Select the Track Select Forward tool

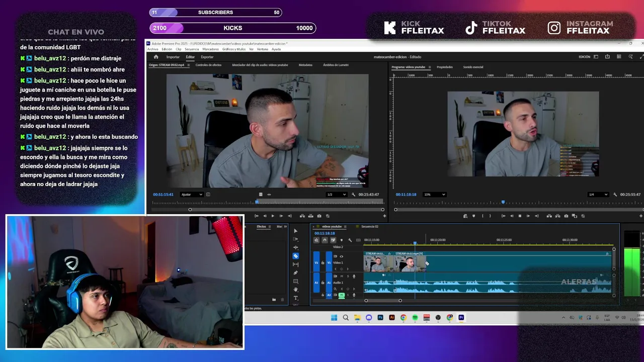pyautogui.click(x=295, y=239)
